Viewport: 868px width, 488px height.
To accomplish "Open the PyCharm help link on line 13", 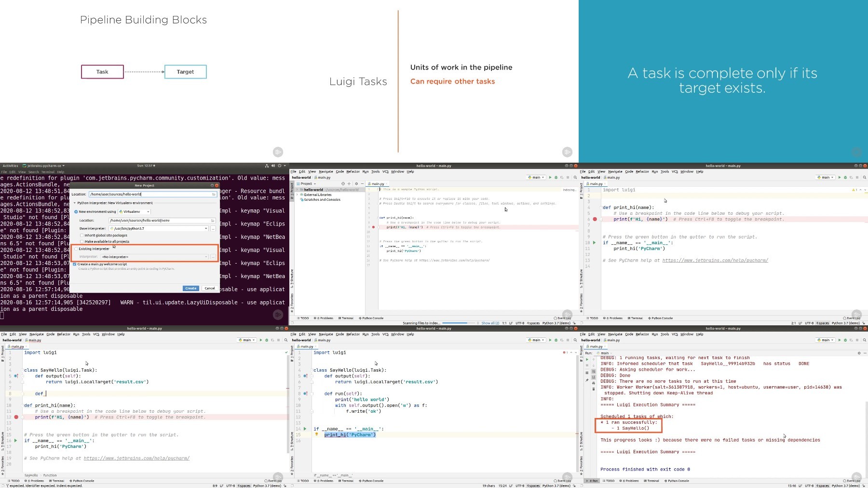I will coord(715,260).
